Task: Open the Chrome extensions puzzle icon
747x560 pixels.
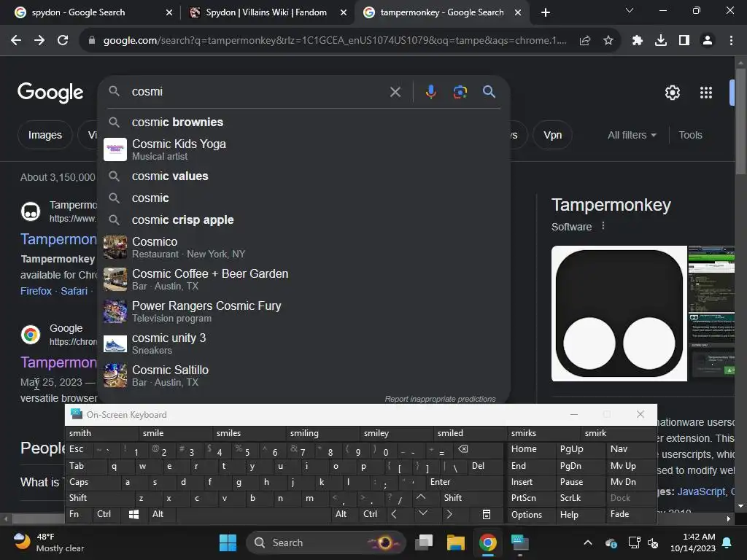Action: [637, 41]
